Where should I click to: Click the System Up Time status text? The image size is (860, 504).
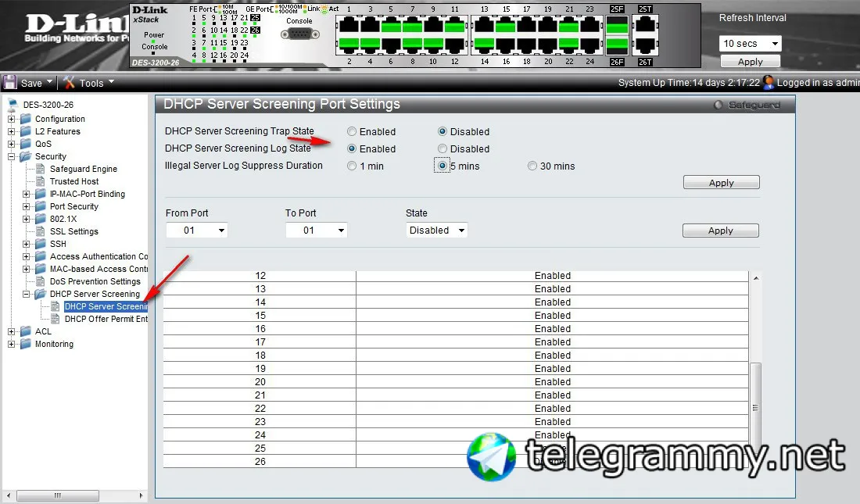[x=689, y=83]
